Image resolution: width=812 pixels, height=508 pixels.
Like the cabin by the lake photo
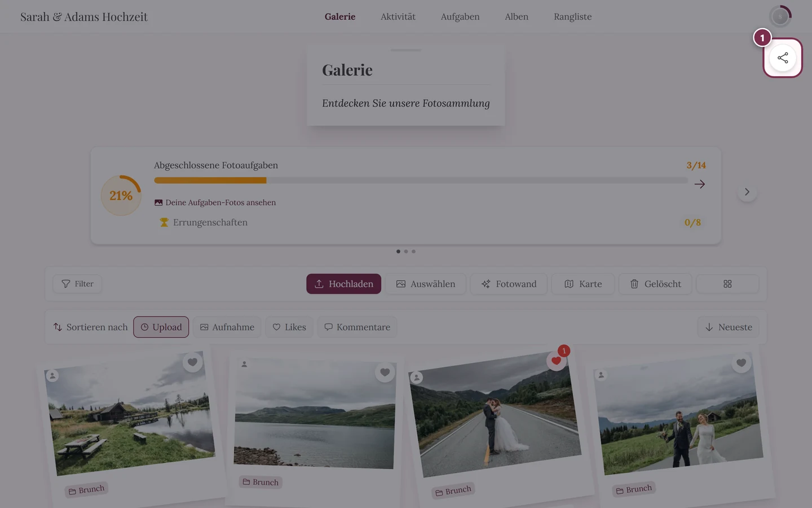click(192, 362)
